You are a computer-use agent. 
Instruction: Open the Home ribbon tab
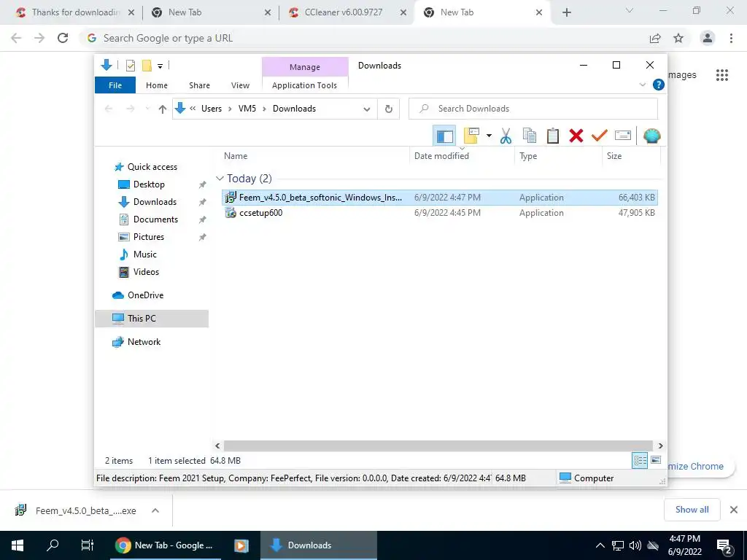(157, 85)
